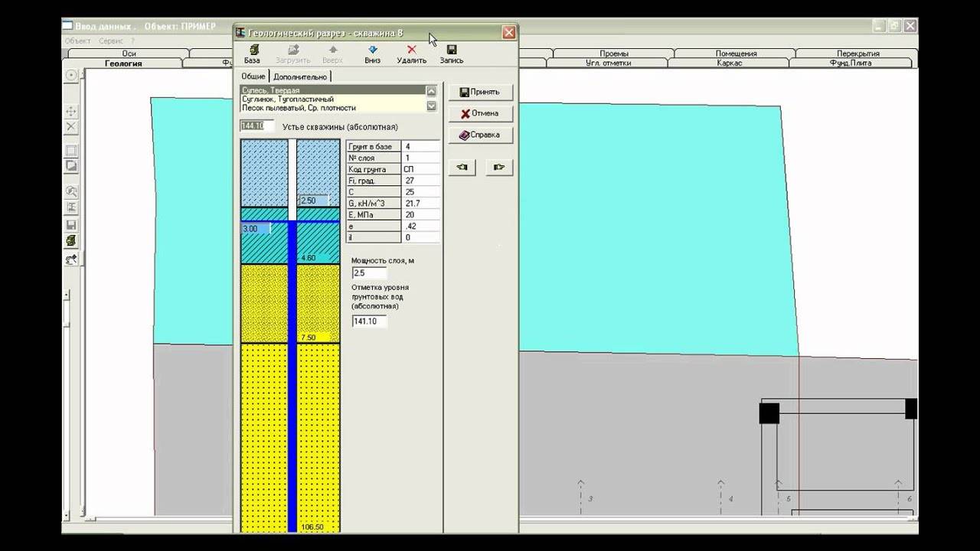Save with the Запись icon
This screenshot has width=980, height=551.
tap(452, 54)
